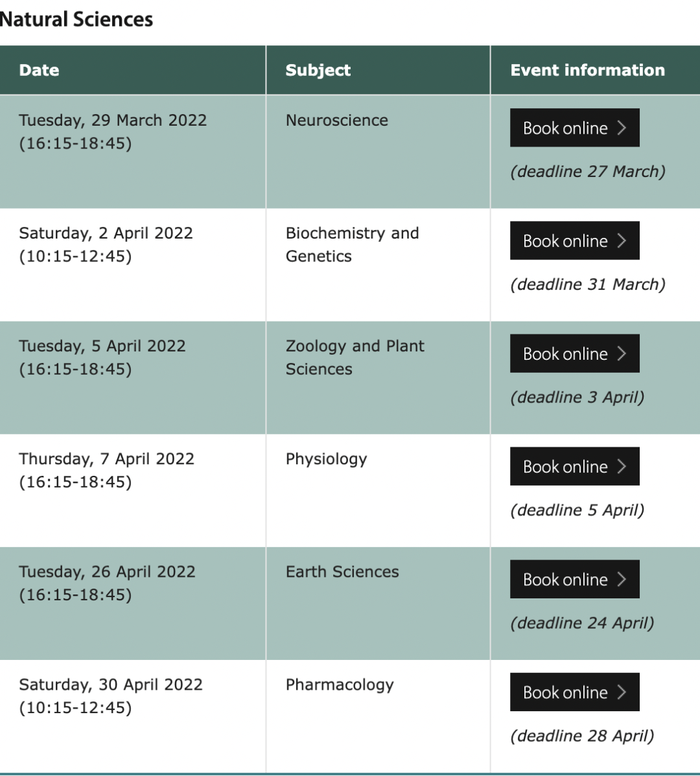
Task: Book online for the Pharmacology event
Action: pyautogui.click(x=574, y=692)
